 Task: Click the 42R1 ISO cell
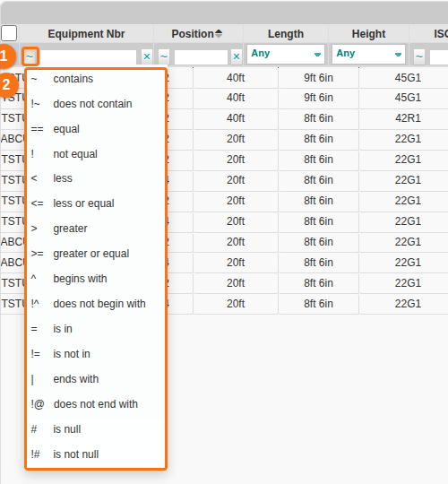[408, 118]
